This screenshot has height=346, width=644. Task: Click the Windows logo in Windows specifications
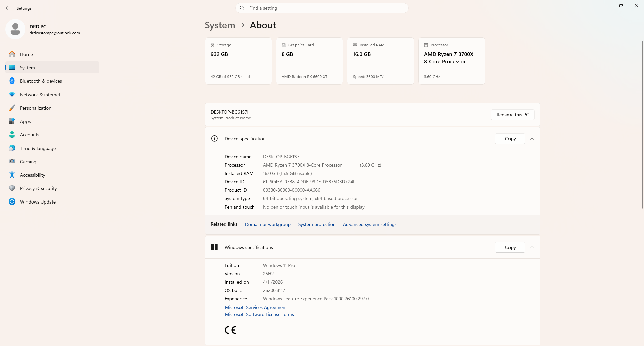tap(215, 247)
